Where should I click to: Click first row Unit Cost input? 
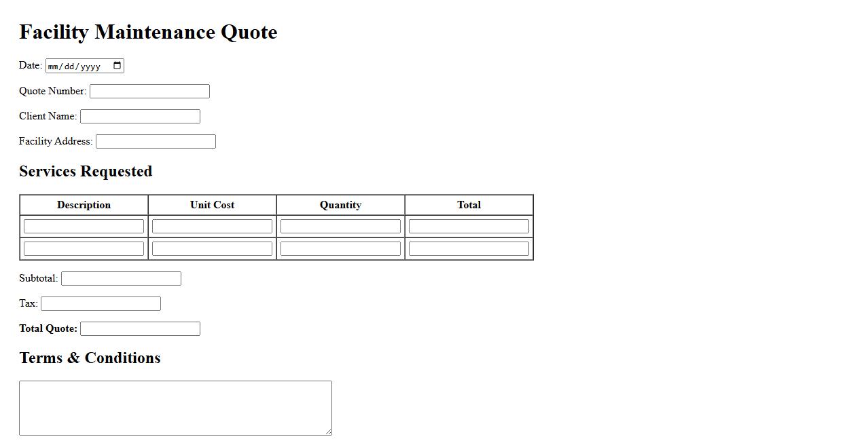click(x=212, y=226)
